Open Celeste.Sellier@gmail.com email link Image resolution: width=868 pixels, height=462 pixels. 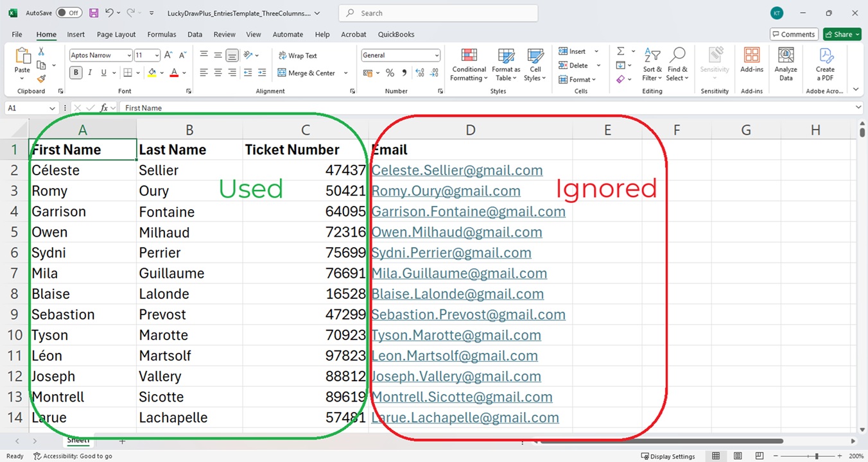pos(456,171)
